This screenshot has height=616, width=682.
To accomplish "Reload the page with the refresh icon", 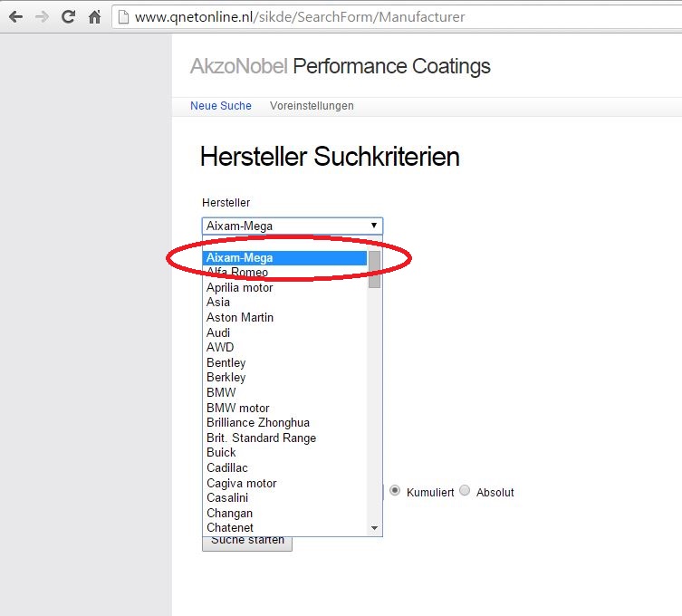I will (68, 17).
